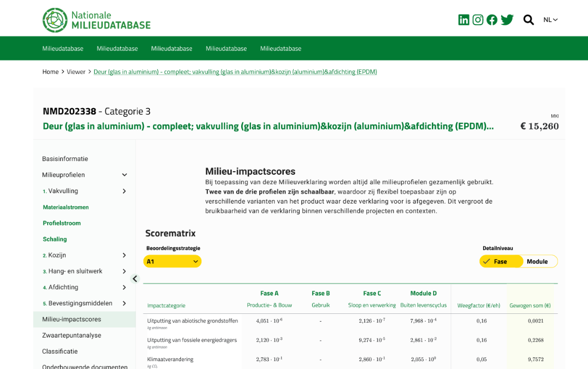Open the Materiaalstromen sub-item
The width and height of the screenshot is (588, 369).
coord(66,207)
